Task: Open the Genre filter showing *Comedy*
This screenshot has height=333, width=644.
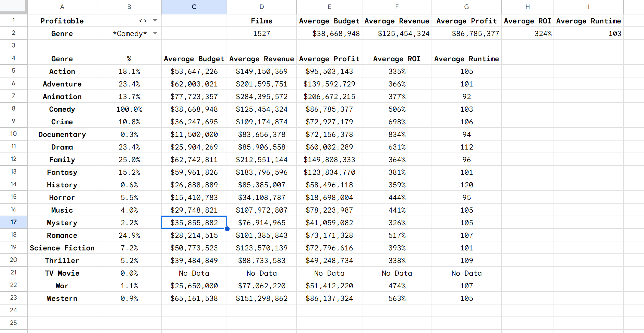Action: [x=155, y=34]
